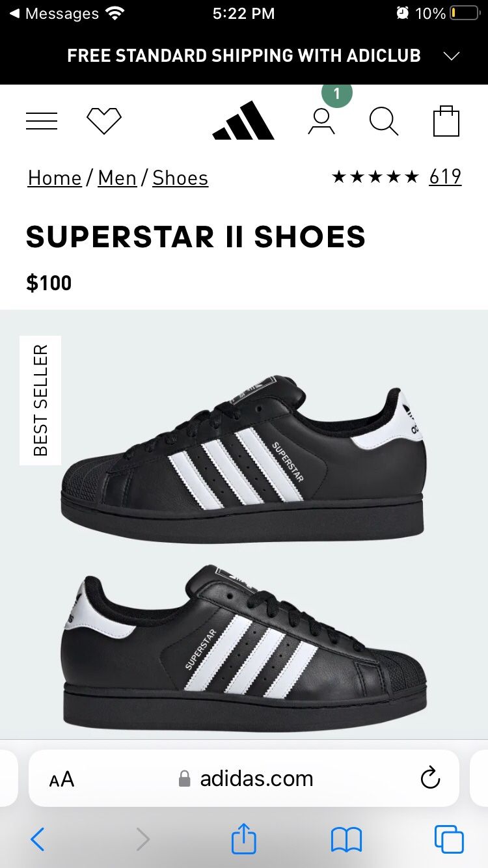Tap the adidas.com address field
Screen dimensions: 488x868
coord(244,778)
